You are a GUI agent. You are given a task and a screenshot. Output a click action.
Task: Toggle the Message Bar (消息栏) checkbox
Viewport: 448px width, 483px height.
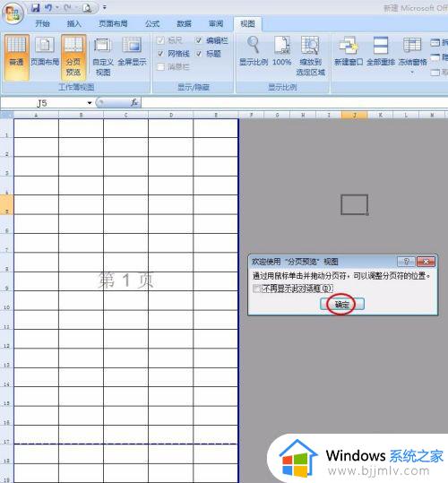[160, 67]
